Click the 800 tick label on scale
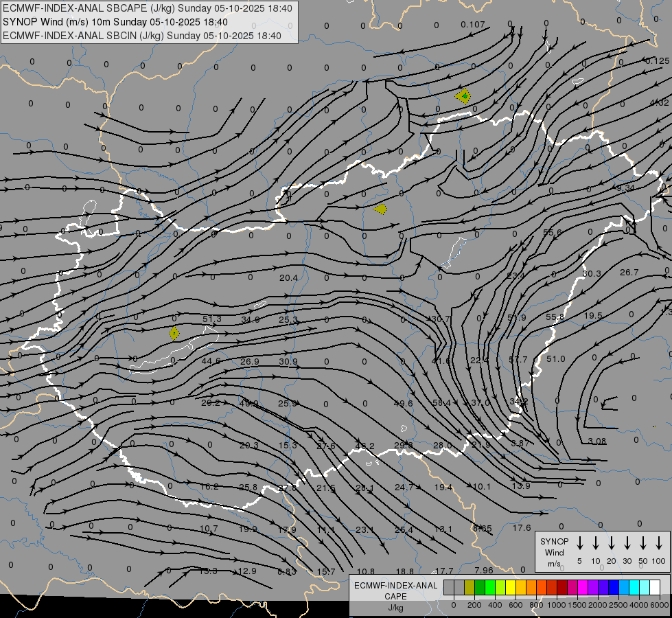The image size is (672, 618). pyautogui.click(x=536, y=605)
